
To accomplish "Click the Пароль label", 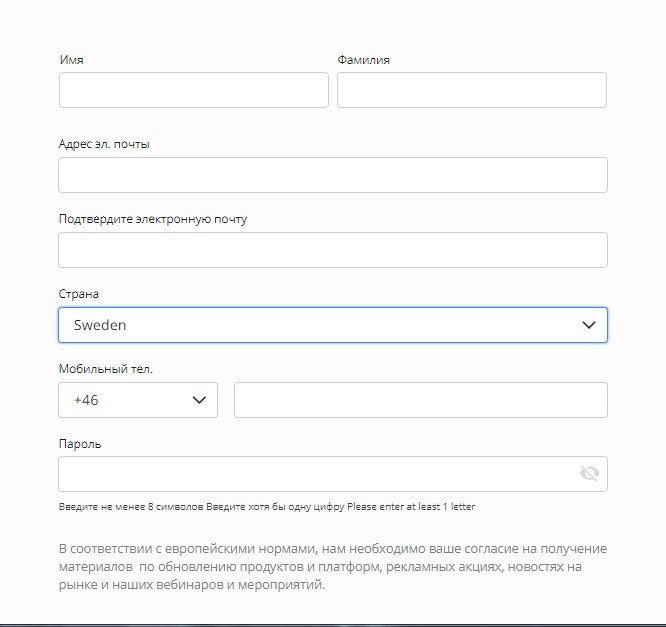I will click(x=80, y=444).
